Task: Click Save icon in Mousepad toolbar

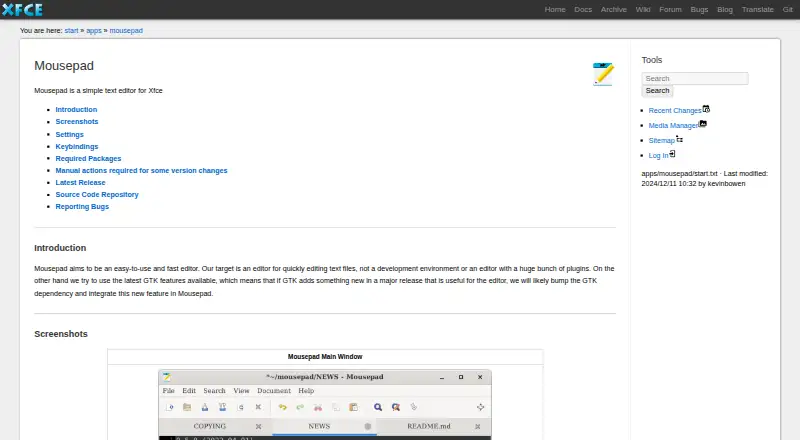Action: 205,407
